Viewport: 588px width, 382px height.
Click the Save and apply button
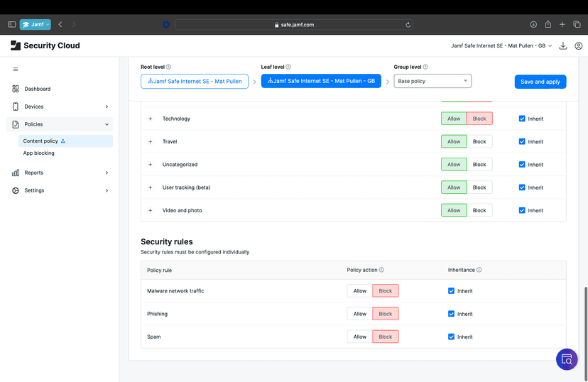540,82
